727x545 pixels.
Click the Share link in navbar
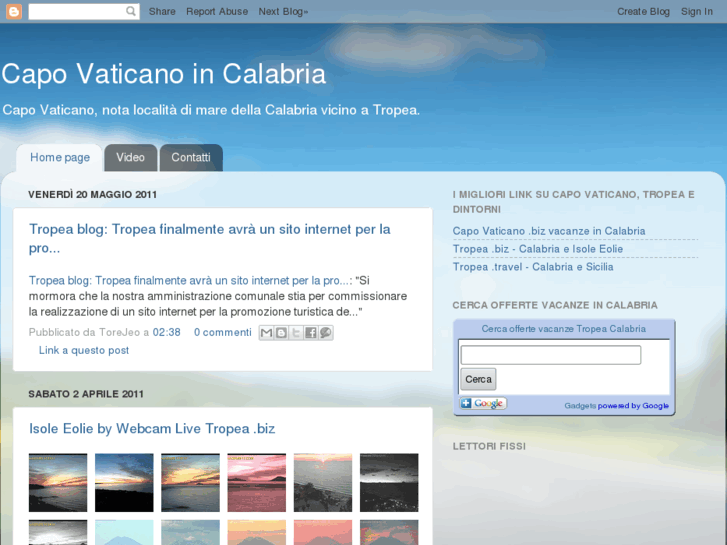tap(162, 12)
